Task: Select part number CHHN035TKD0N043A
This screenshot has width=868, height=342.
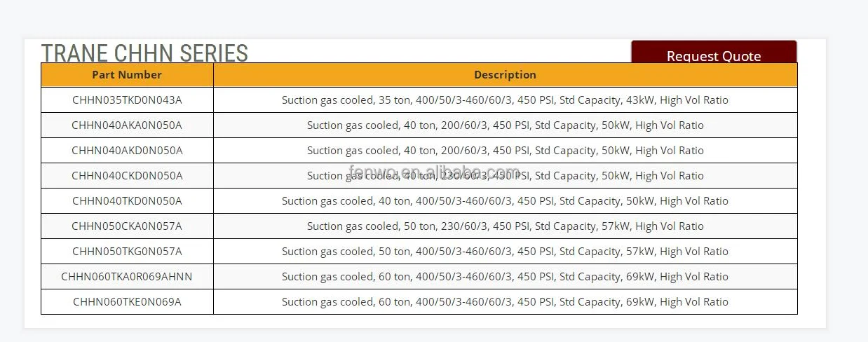Action: coord(127,100)
